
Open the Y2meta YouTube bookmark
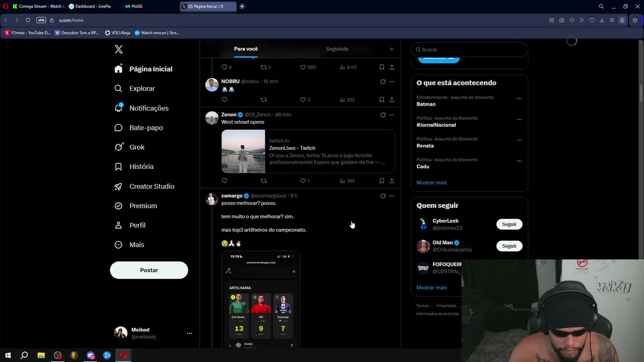point(28,33)
